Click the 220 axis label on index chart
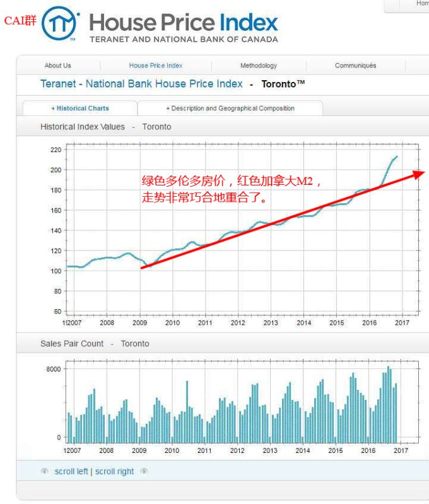This screenshot has width=429, height=504. [56, 149]
